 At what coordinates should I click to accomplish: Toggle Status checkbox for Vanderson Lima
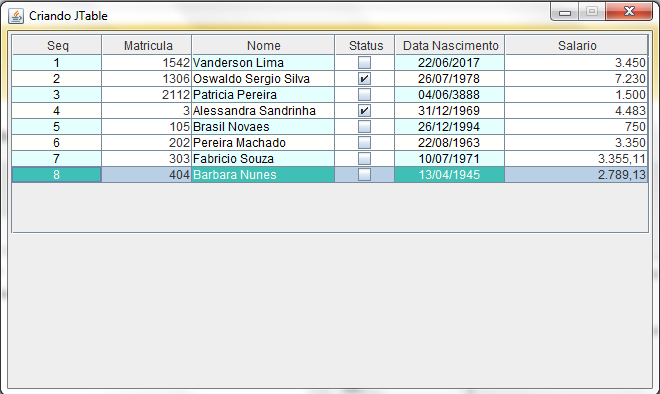click(365, 63)
